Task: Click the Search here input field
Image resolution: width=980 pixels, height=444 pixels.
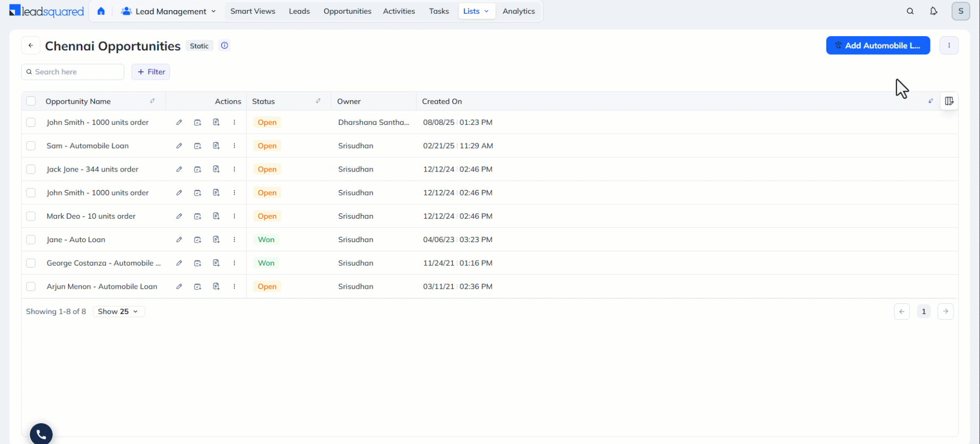Action: (x=73, y=72)
